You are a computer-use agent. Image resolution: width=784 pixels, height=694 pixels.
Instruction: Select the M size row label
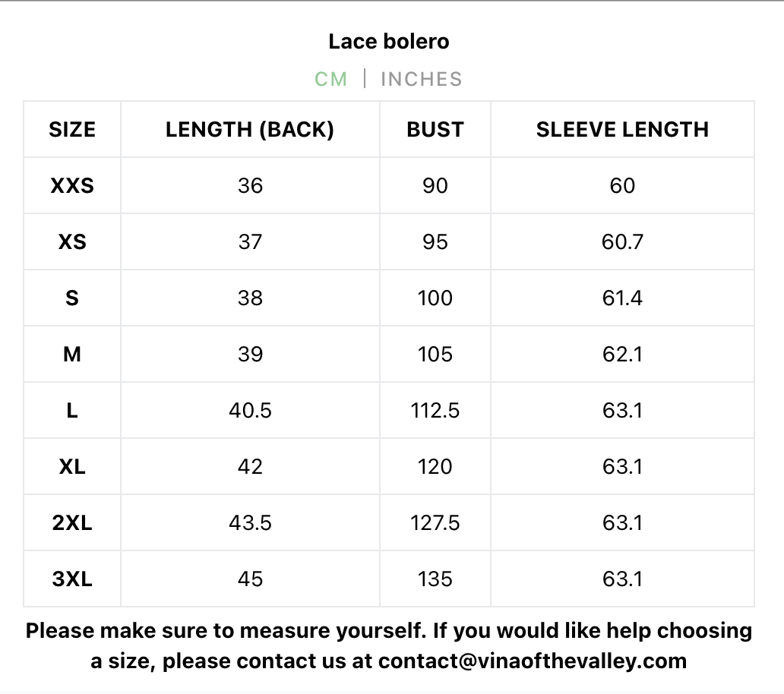pyautogui.click(x=72, y=355)
